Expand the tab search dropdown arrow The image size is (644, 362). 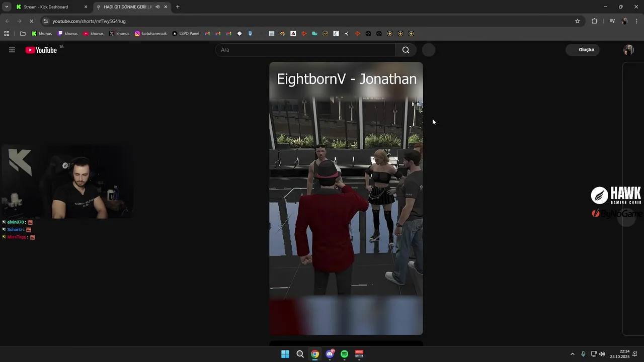[7, 7]
